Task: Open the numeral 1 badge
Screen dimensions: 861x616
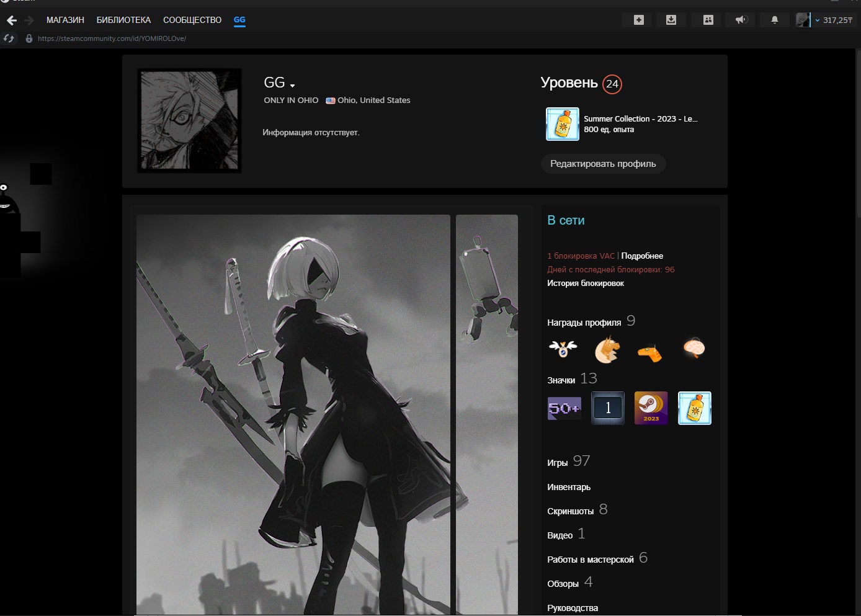Action: pyautogui.click(x=608, y=408)
